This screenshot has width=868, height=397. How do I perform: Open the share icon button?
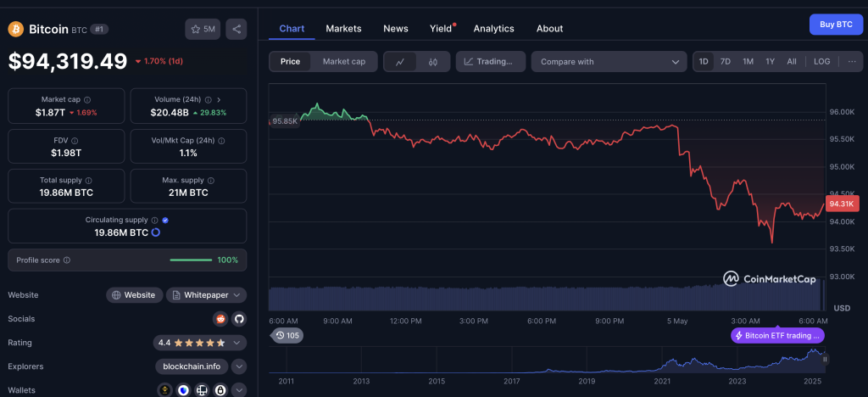click(236, 30)
